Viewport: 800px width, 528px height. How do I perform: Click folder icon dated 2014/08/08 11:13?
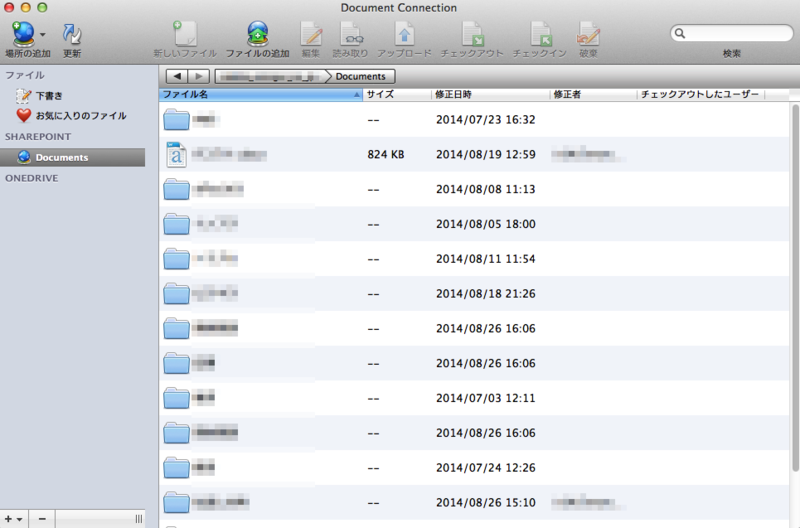(177, 189)
